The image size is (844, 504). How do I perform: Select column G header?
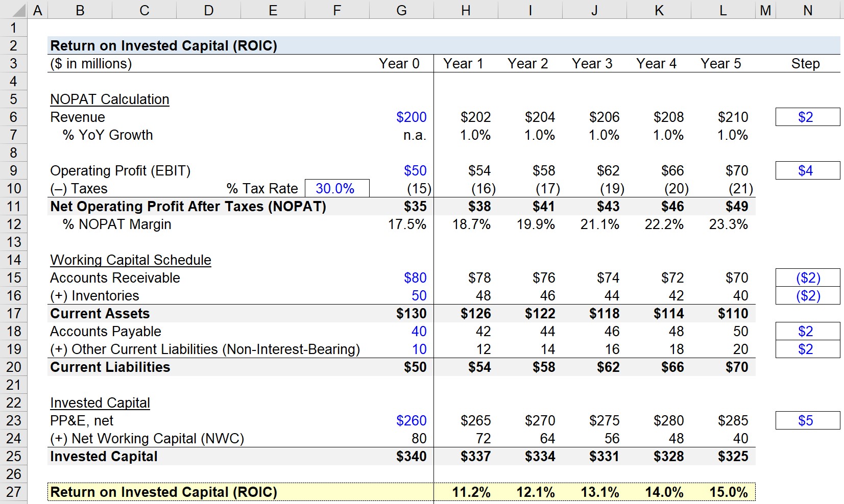pyautogui.click(x=402, y=10)
